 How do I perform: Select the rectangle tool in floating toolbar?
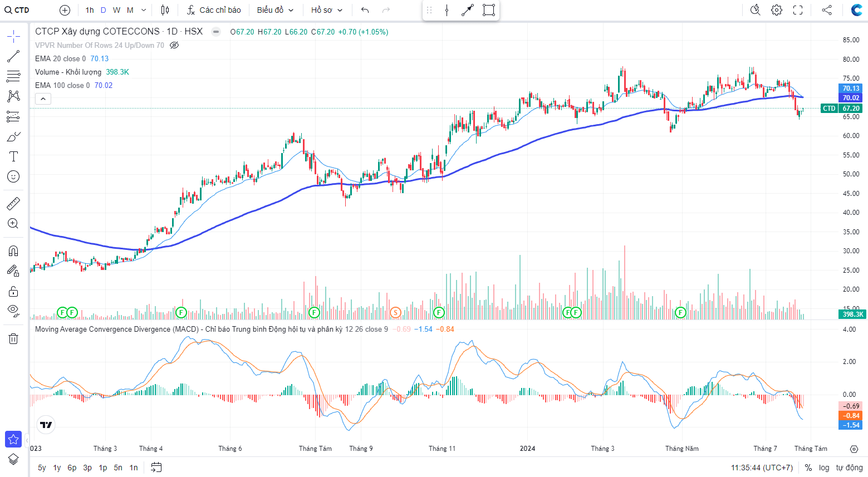[x=488, y=10]
